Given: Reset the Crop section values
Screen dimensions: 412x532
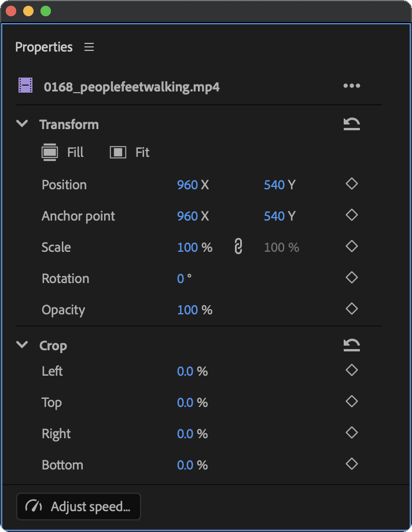Looking at the screenshot, I should 352,345.
